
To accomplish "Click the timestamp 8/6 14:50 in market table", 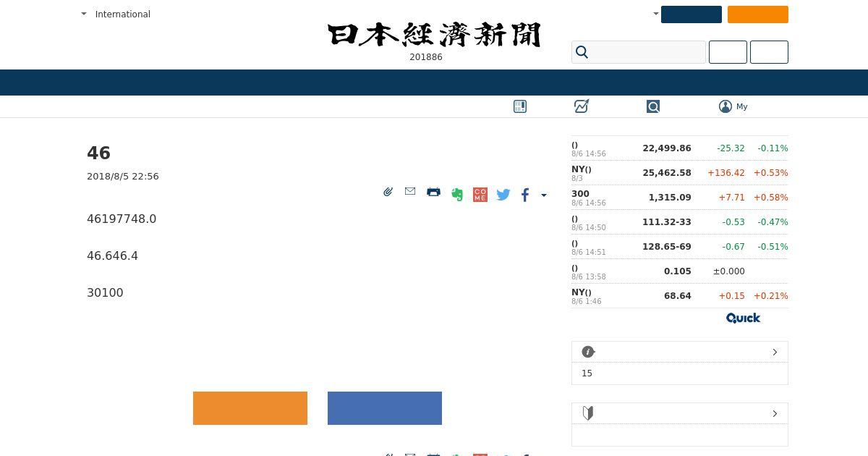I will point(589,228).
